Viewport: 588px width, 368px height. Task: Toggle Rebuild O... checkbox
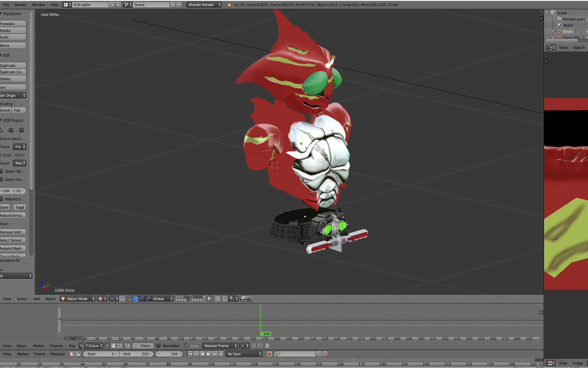1,199
